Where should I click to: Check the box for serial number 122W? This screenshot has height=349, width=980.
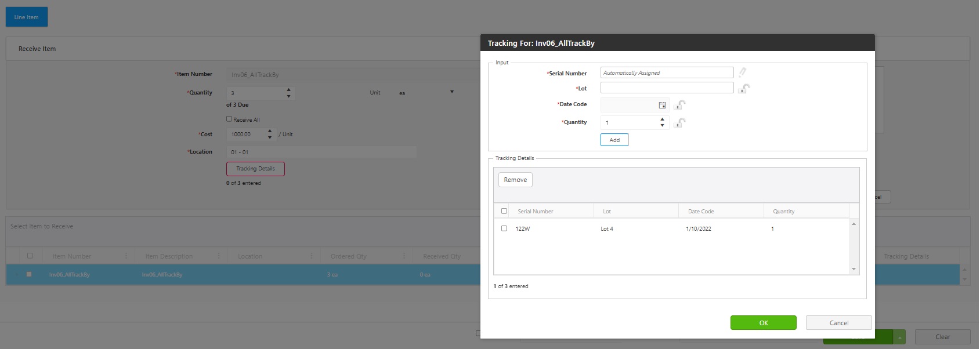tap(504, 228)
